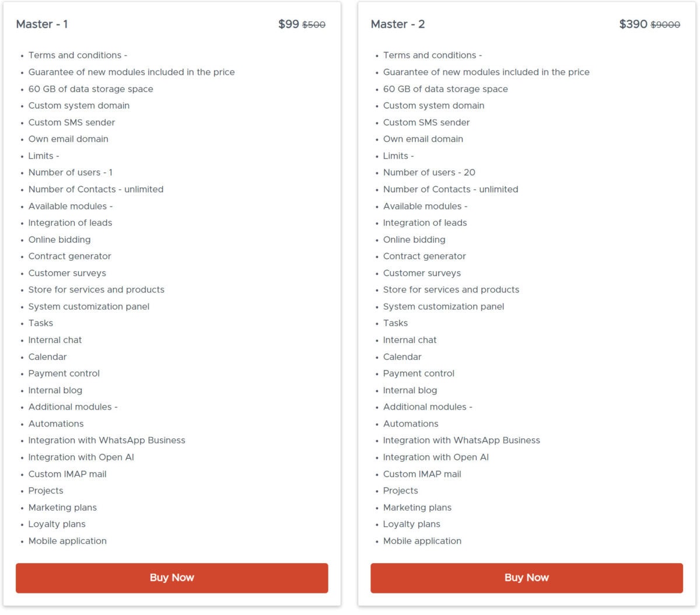This screenshot has width=700, height=615.
Task: Click the $99 price on Master - 1
Action: tap(288, 24)
